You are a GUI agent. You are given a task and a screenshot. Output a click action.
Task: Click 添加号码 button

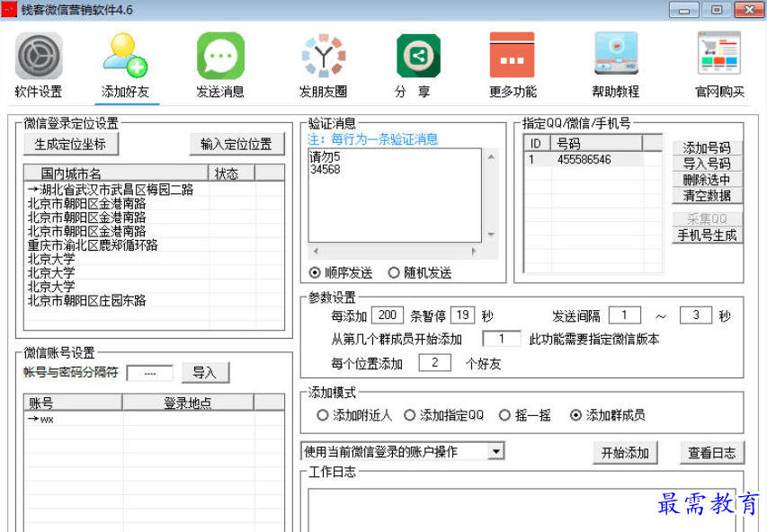coord(707,147)
